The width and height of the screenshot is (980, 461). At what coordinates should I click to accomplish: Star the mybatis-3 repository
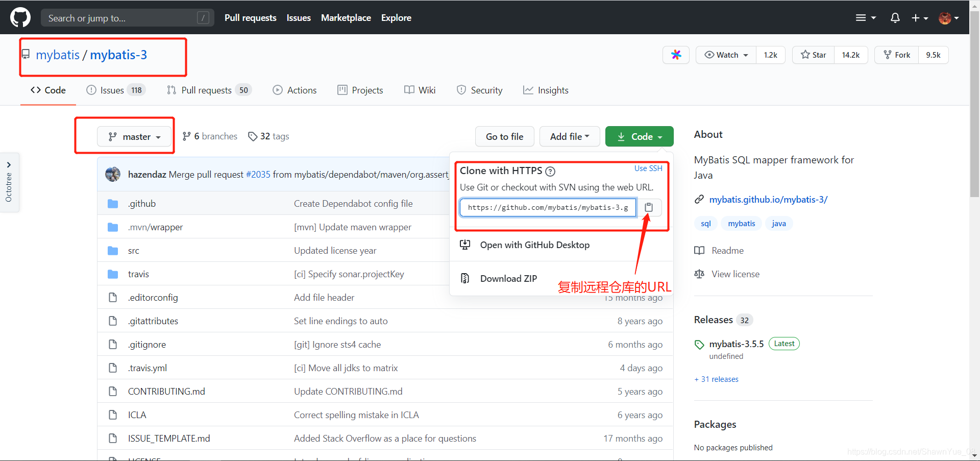pyautogui.click(x=814, y=55)
